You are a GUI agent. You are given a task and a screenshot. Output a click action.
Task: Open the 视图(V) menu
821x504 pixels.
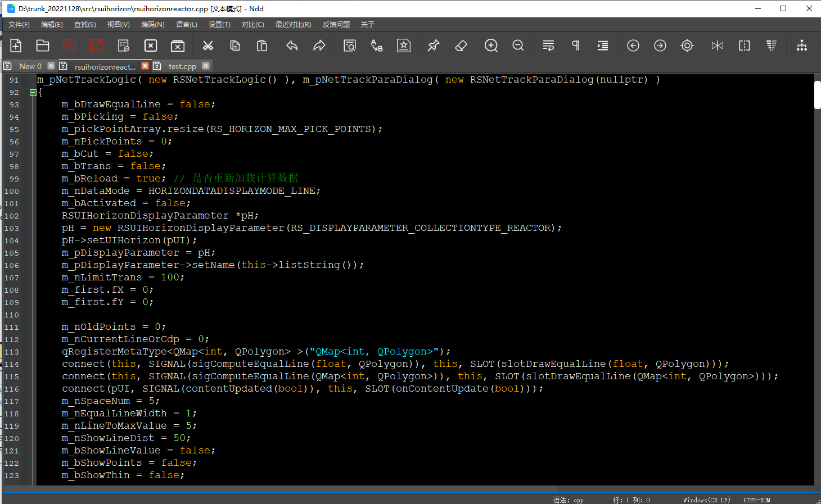click(118, 25)
